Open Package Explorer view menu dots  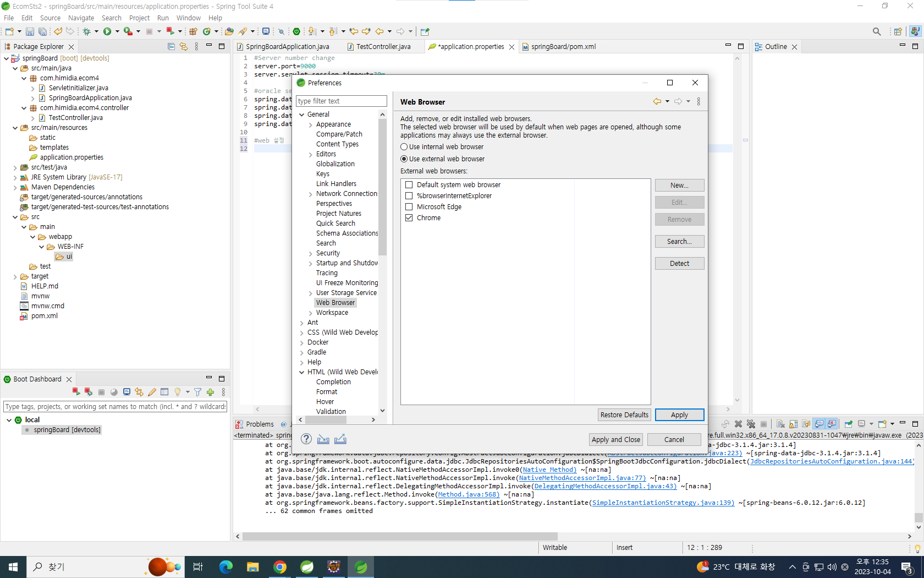point(196,47)
